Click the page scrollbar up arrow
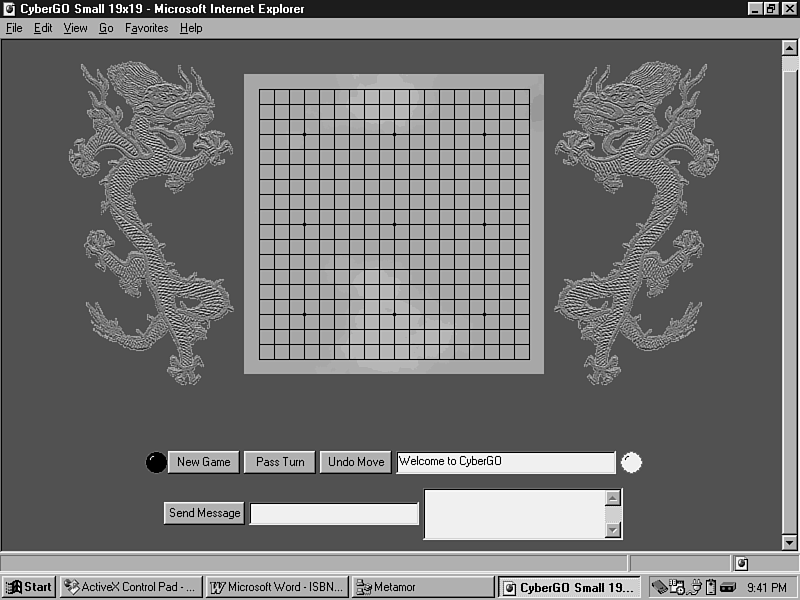This screenshot has width=800, height=600. click(x=789, y=48)
